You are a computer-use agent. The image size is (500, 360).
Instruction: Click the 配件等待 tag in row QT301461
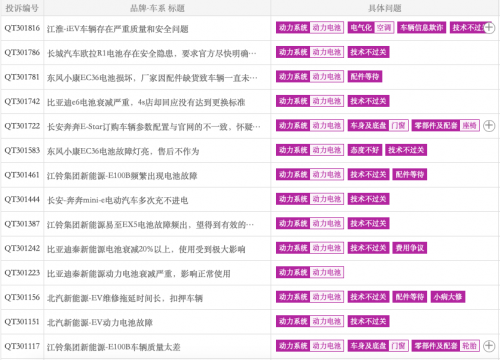point(410,175)
